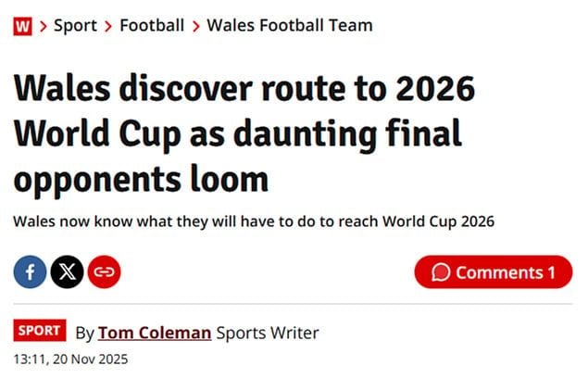588x391 pixels.
Task: Click chevron between Sport and Football
Action: 108,26
